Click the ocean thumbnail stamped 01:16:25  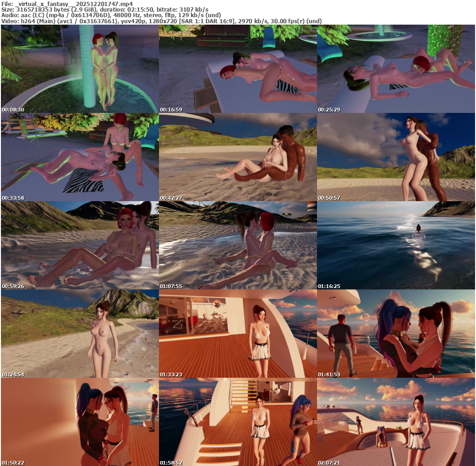(x=396, y=245)
